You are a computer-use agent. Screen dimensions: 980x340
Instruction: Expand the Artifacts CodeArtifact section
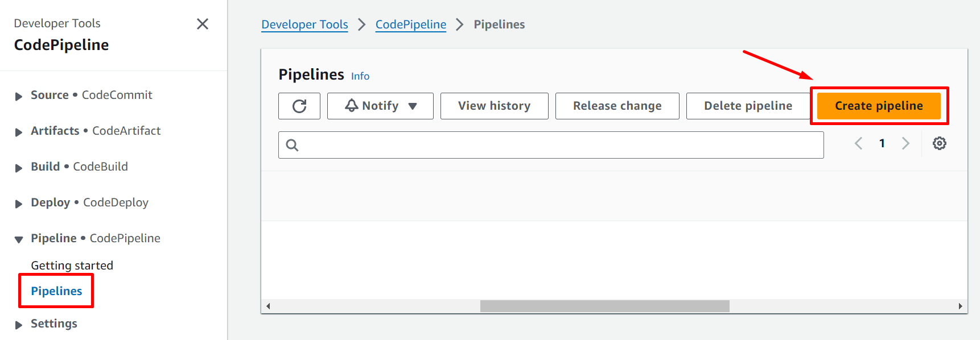pyautogui.click(x=19, y=132)
